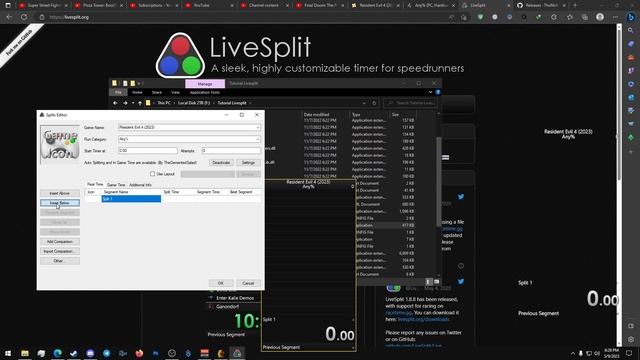Click the Type column header in Explorer
The image size is (640, 360).
coord(356,115)
